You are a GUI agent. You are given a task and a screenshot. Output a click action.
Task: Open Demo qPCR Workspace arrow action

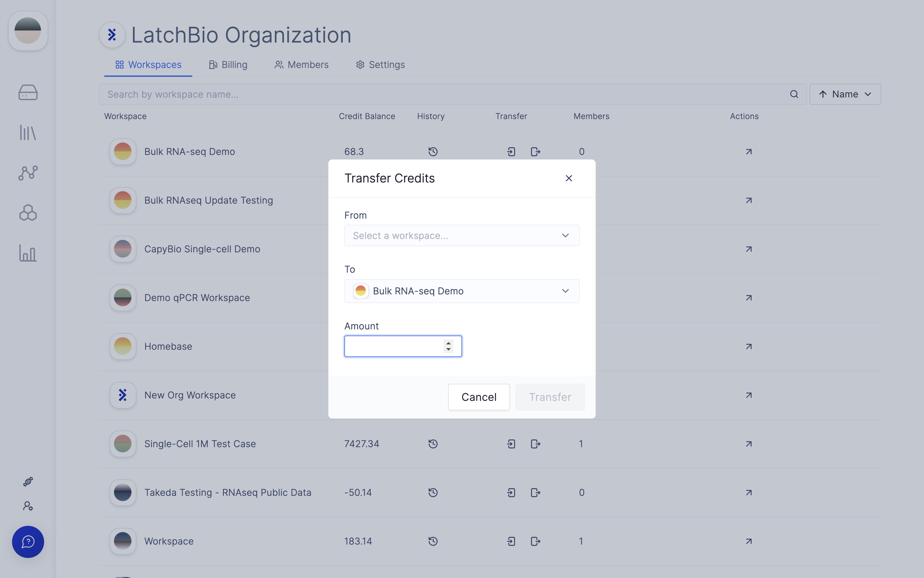[749, 298]
